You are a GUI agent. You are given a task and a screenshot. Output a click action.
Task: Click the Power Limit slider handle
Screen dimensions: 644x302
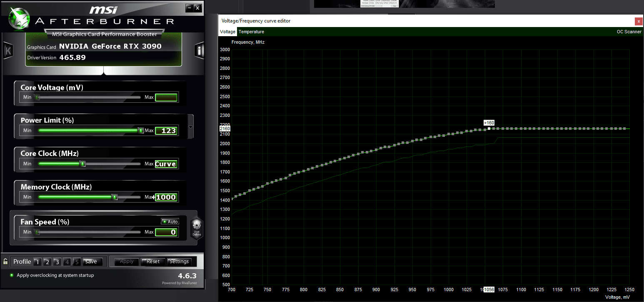pos(141,130)
